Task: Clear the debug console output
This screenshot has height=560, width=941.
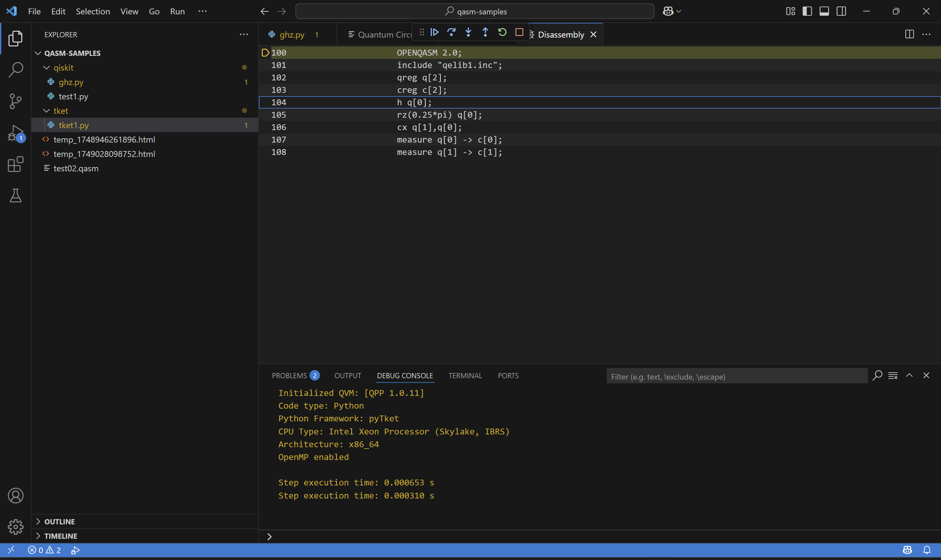Action: (x=893, y=376)
